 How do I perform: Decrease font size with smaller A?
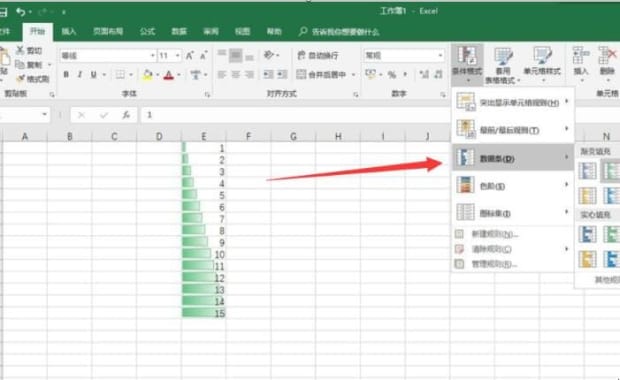point(204,56)
